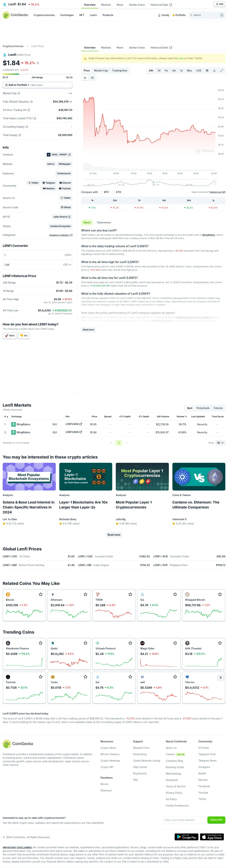Open NFT nav menu

click(82, 15)
